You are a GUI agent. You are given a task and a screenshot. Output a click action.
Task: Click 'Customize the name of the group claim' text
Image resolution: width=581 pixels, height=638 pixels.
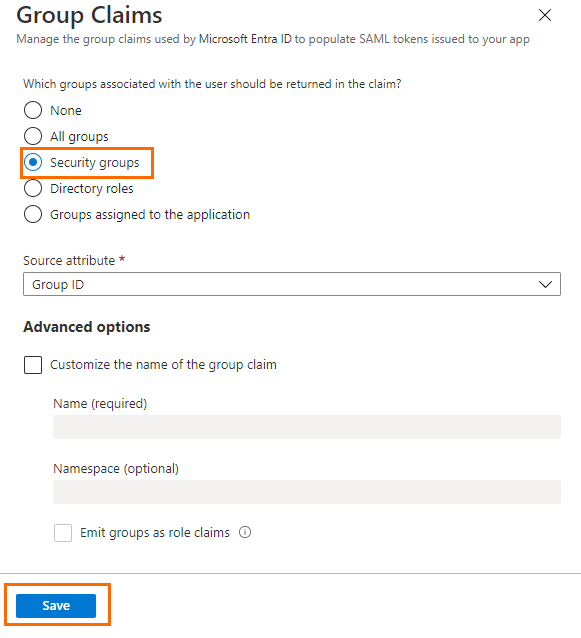[163, 365]
